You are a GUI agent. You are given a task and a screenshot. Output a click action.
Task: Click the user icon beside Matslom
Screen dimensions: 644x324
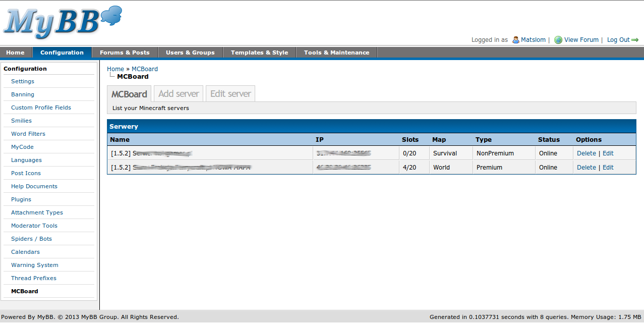click(516, 40)
